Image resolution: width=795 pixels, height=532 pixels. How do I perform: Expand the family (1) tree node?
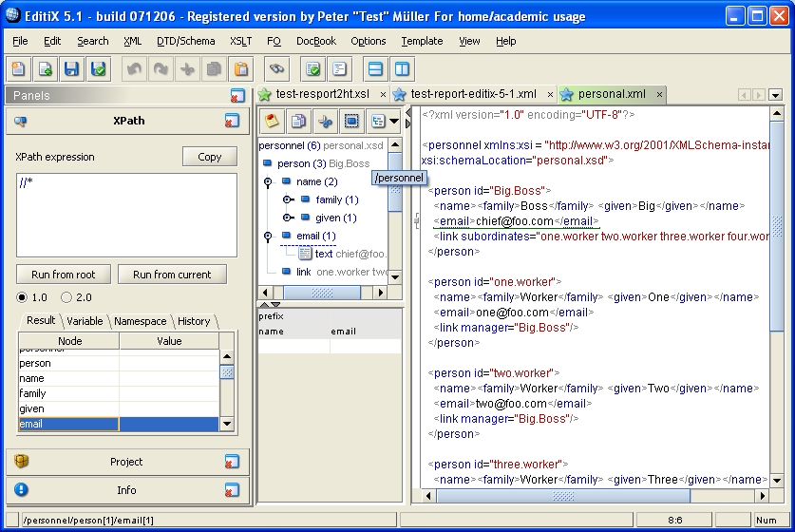coord(288,199)
